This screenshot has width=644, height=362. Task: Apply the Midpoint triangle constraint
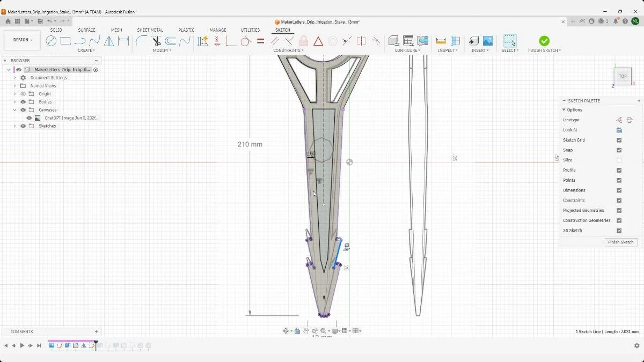click(x=318, y=41)
